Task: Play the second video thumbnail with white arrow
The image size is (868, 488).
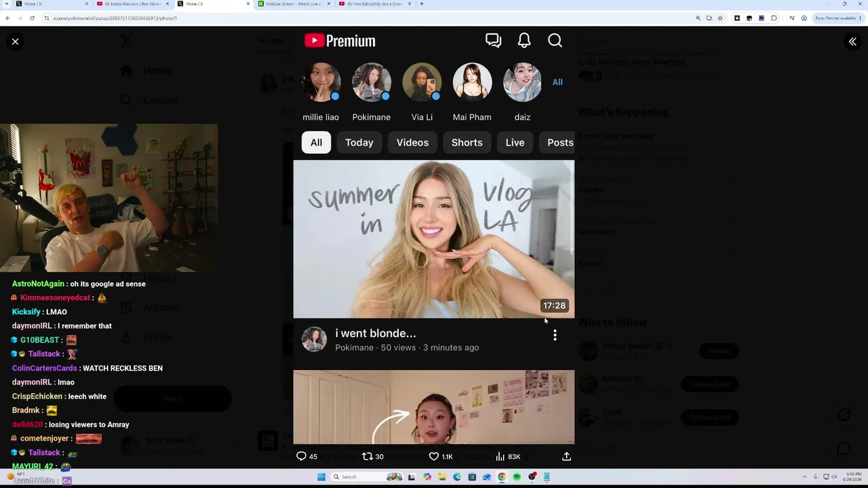Action: (434, 407)
